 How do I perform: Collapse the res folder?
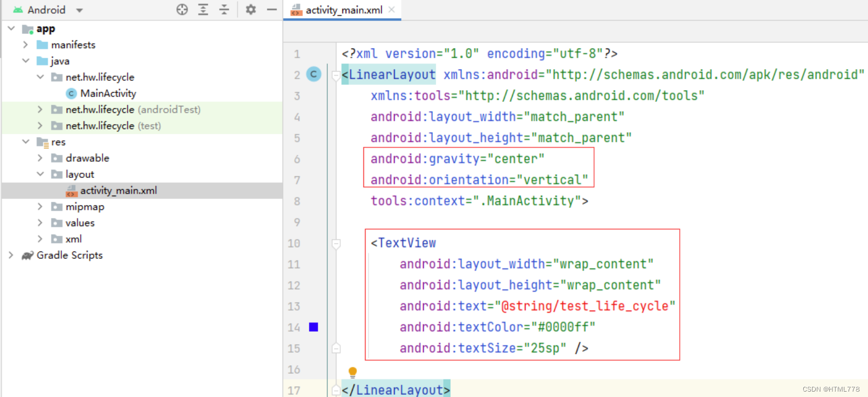click(25, 141)
